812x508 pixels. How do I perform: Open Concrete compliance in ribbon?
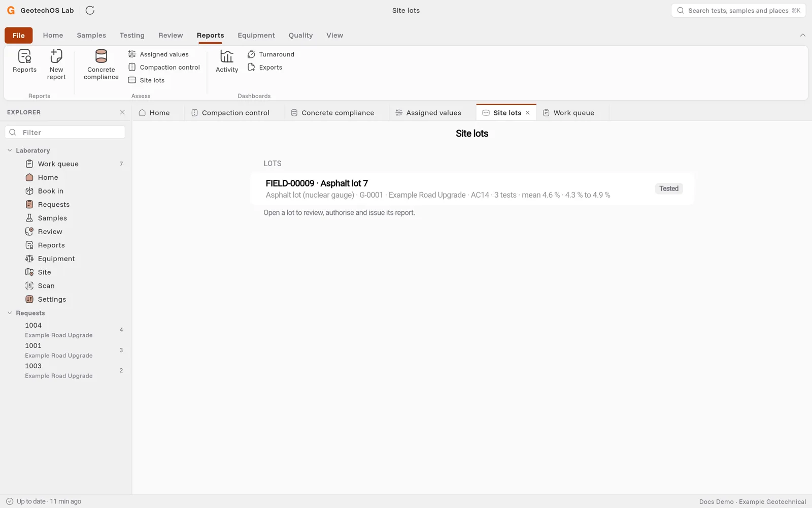pos(101,65)
